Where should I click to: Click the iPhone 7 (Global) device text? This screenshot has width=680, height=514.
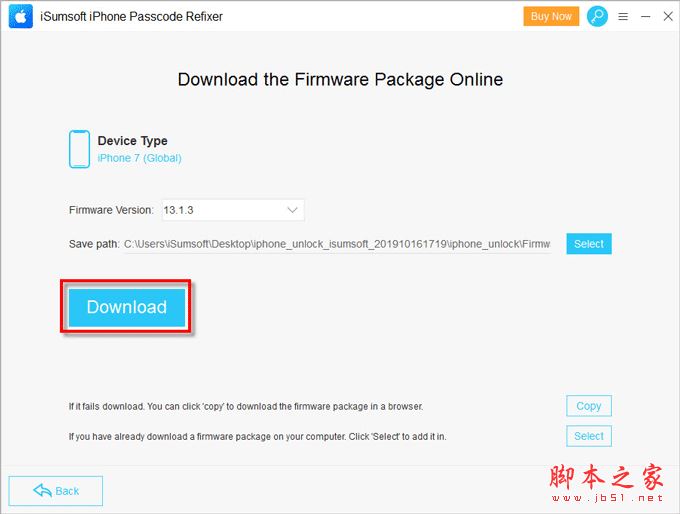pyautogui.click(x=139, y=158)
